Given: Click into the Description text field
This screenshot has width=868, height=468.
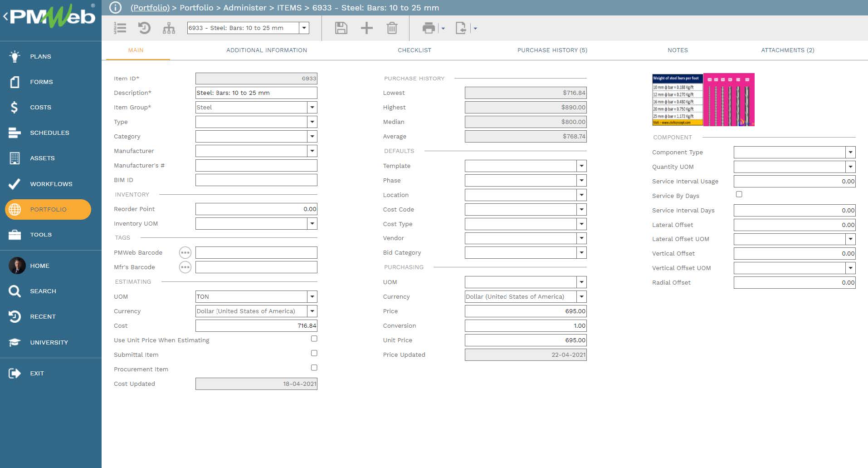Looking at the screenshot, I should tap(256, 93).
